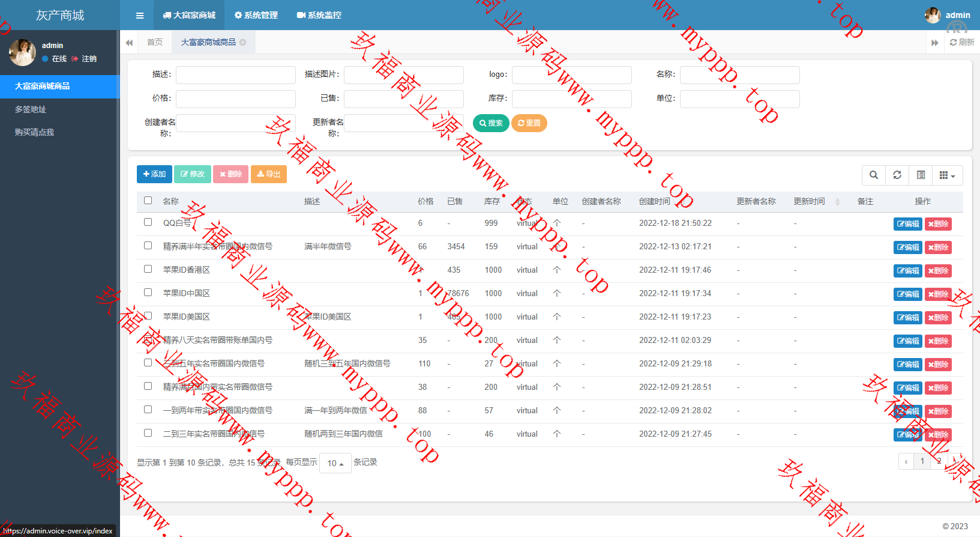
Task: Open the columns dropdown grid button
Action: [947, 175]
